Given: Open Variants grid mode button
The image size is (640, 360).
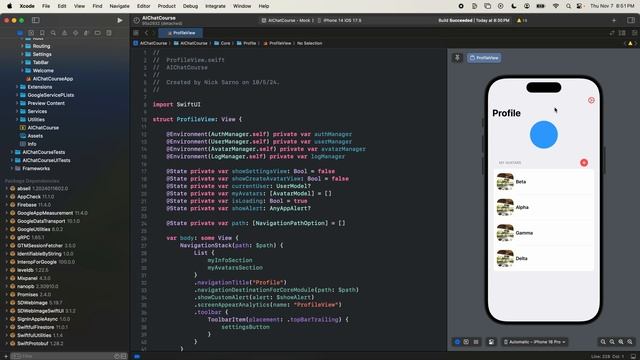Looking at the screenshot, I should pos(476,342).
